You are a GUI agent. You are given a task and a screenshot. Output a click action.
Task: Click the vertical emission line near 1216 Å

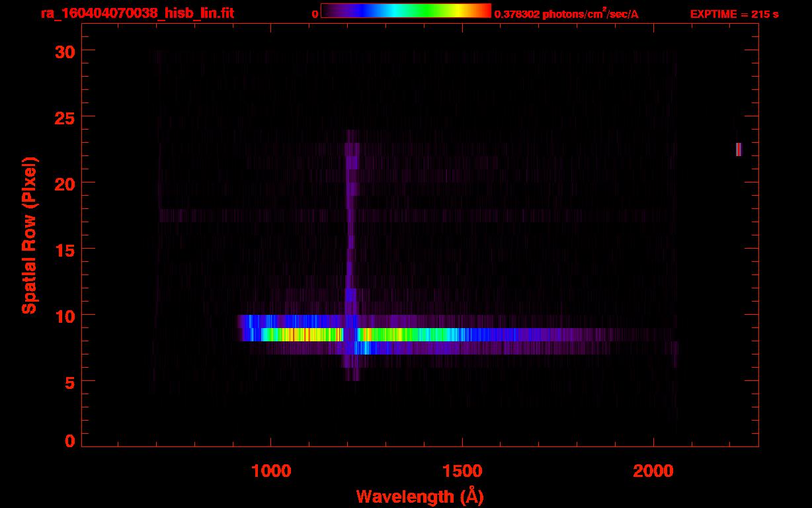click(x=350, y=255)
